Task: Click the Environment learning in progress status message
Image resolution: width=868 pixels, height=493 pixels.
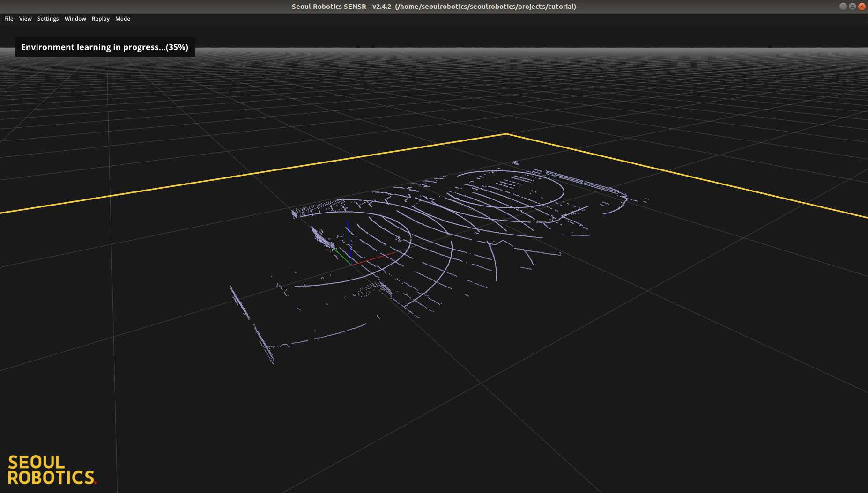Action: (105, 47)
